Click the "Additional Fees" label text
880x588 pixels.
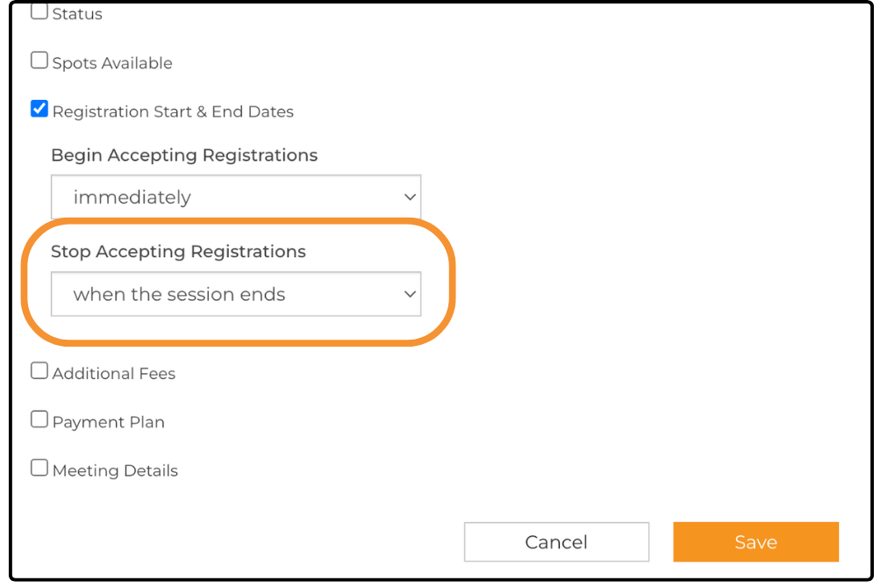114,374
